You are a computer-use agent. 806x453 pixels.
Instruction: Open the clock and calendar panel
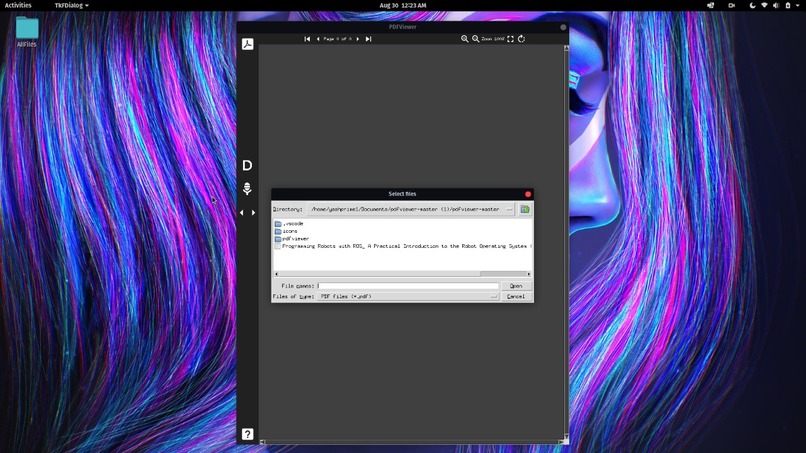click(402, 5)
